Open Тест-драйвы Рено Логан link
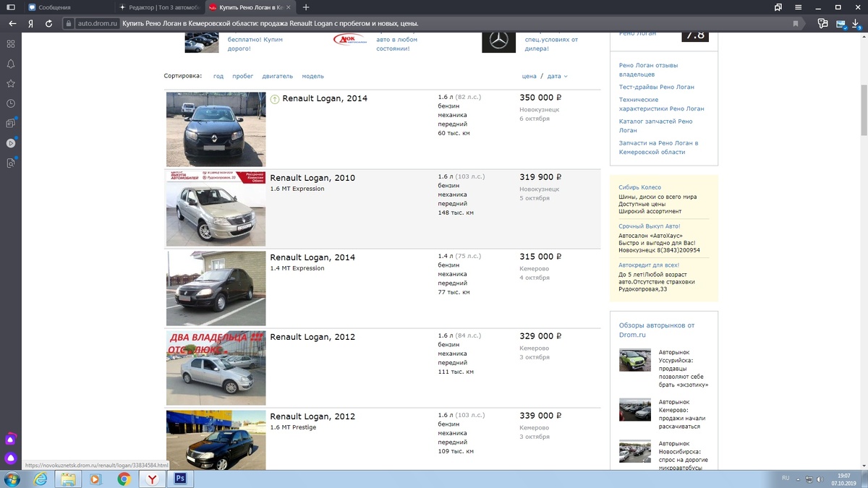Screen dimensions: 868x488 (x=656, y=87)
